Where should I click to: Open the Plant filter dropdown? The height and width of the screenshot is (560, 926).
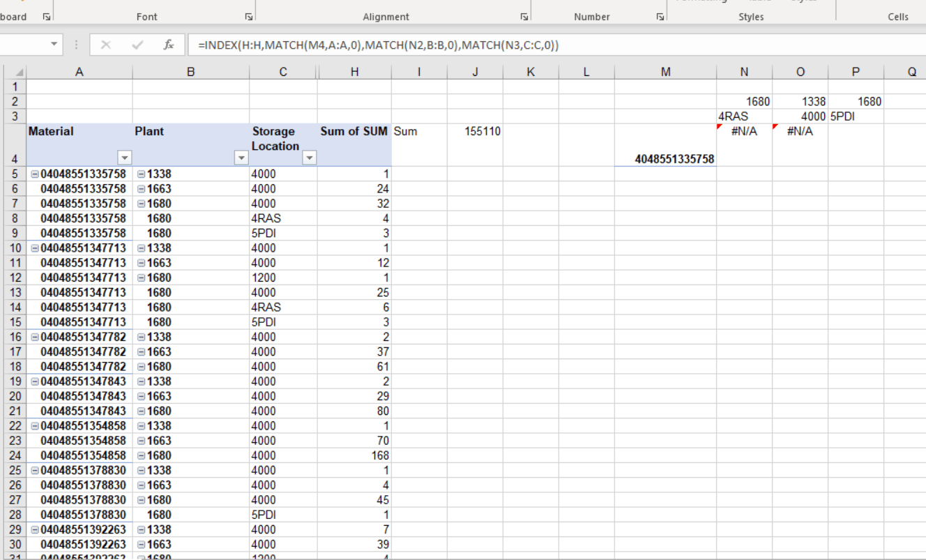click(241, 158)
